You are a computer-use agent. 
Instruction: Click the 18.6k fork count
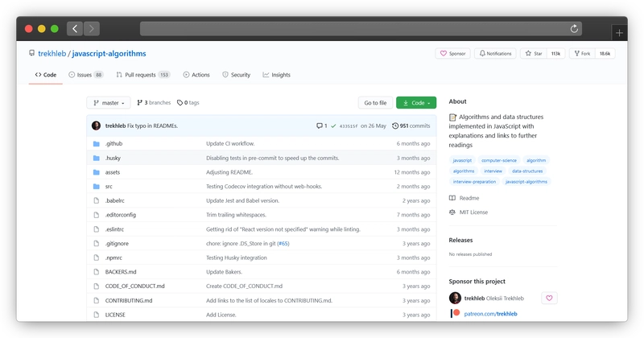tap(605, 53)
